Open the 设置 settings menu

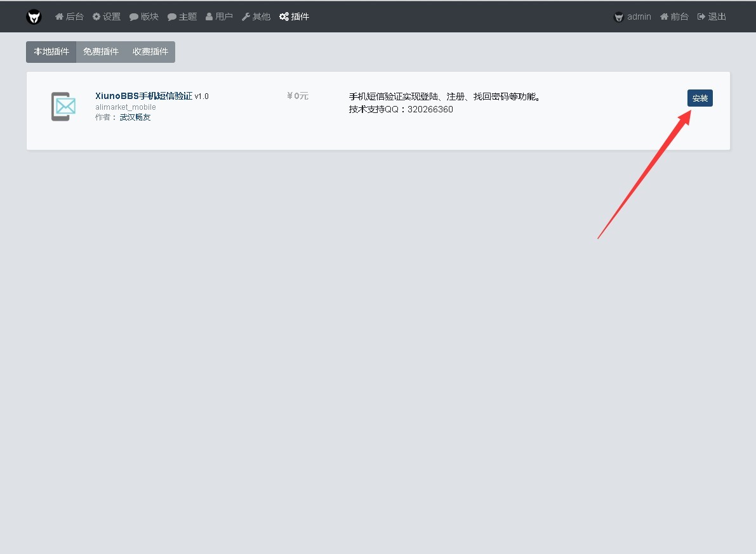(107, 17)
